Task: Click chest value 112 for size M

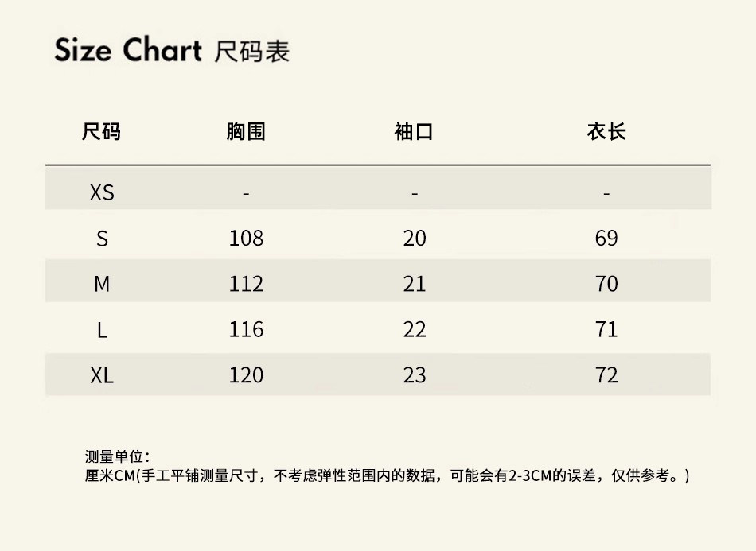Action: [246, 284]
